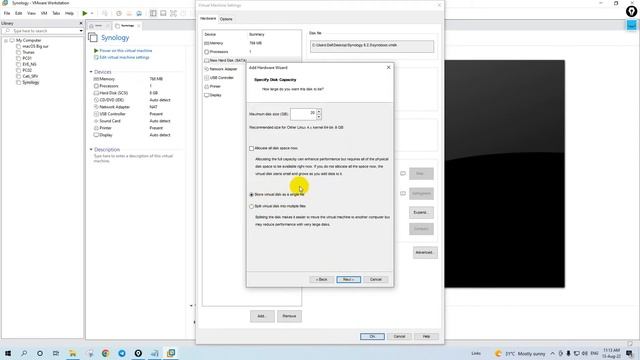Image resolution: width=640 pixels, height=360 pixels.
Task: Click CD/DVD (IDE) in Synology summary
Action: (111, 100)
